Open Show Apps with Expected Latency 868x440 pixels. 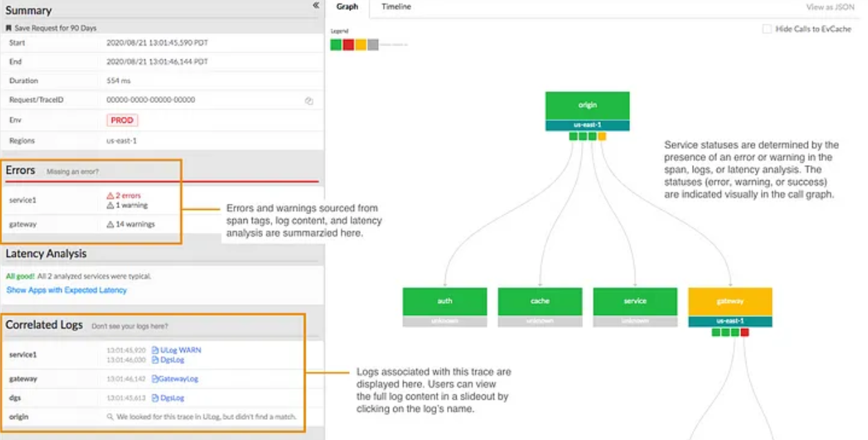[67, 290]
